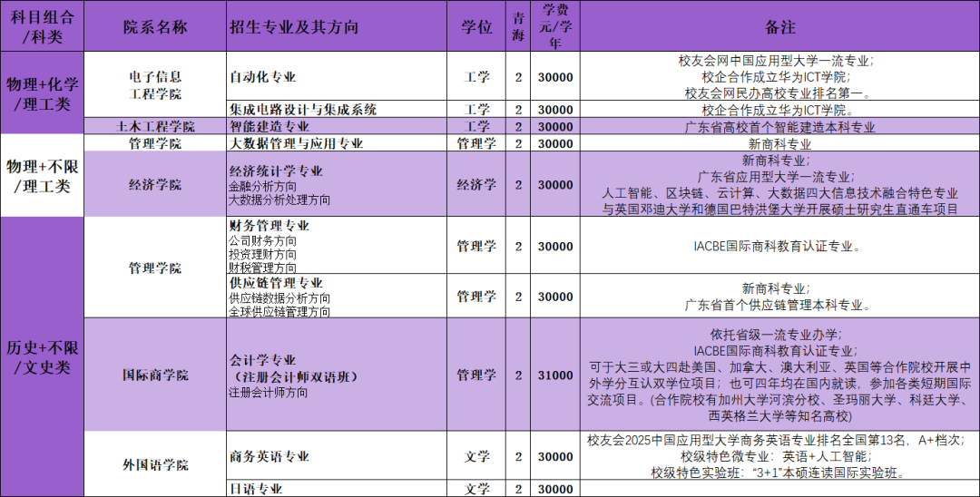This screenshot has width=980, height=497.
Task: Select the 财务管理专业 title
Action: [x=269, y=226]
